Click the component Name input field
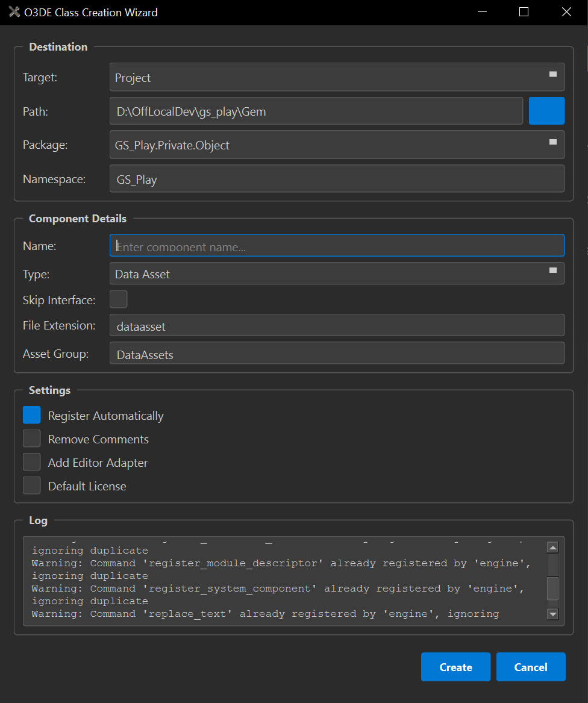This screenshot has height=703, width=588. 336,245
